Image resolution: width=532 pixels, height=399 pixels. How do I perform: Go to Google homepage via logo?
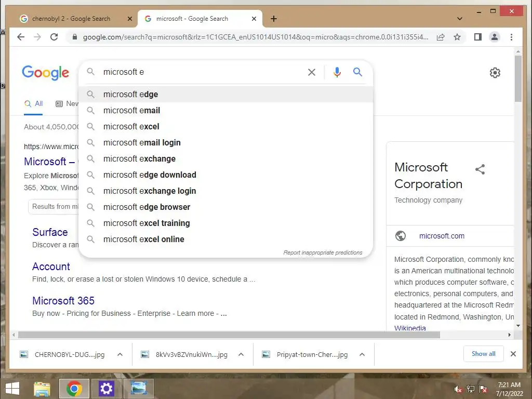(x=46, y=73)
